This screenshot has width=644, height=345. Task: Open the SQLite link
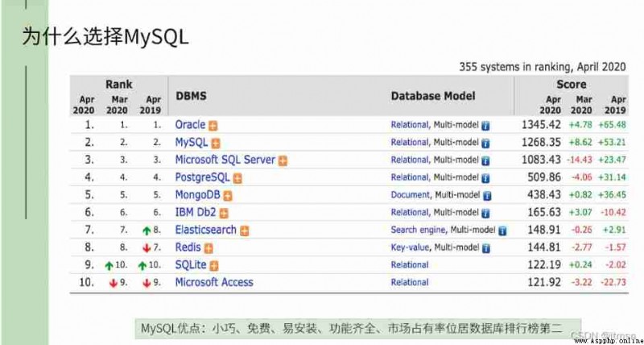pyautogui.click(x=191, y=265)
